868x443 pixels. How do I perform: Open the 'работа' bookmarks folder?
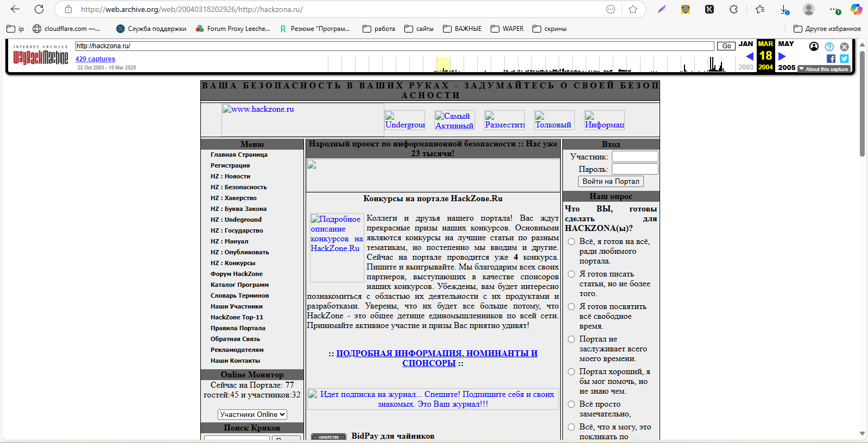click(x=379, y=29)
